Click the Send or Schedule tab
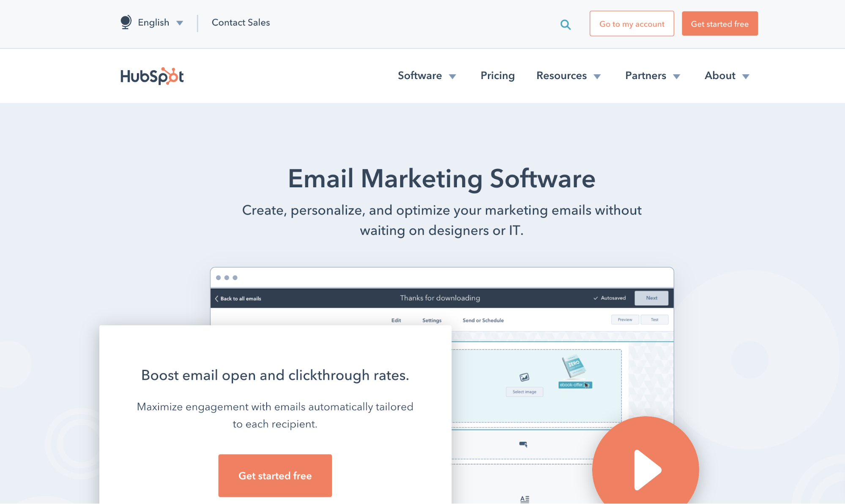The height and width of the screenshot is (504, 845). (482, 320)
